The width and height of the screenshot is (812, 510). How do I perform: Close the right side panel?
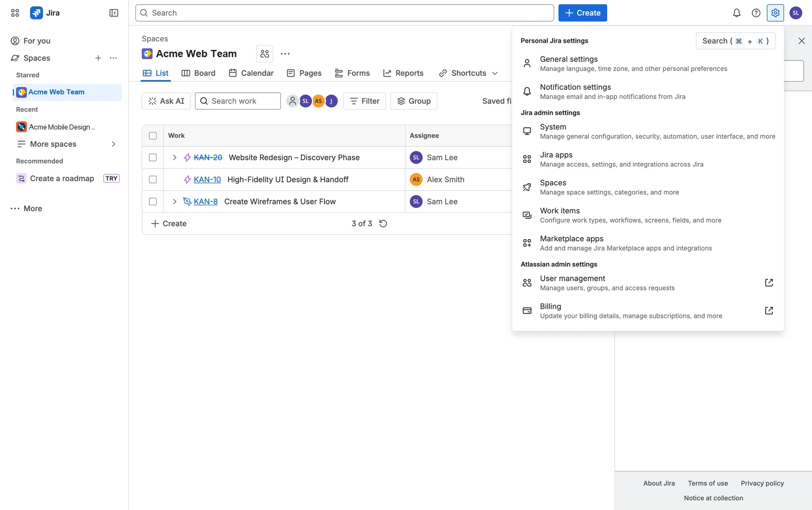tap(801, 41)
